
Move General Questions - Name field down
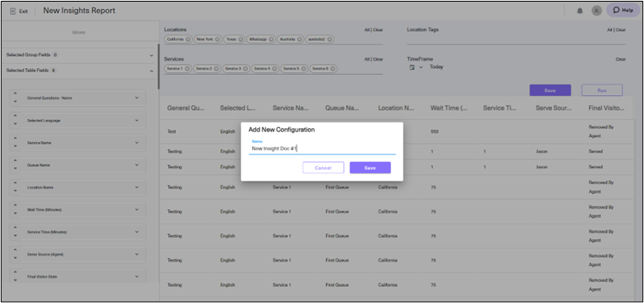(16, 102)
